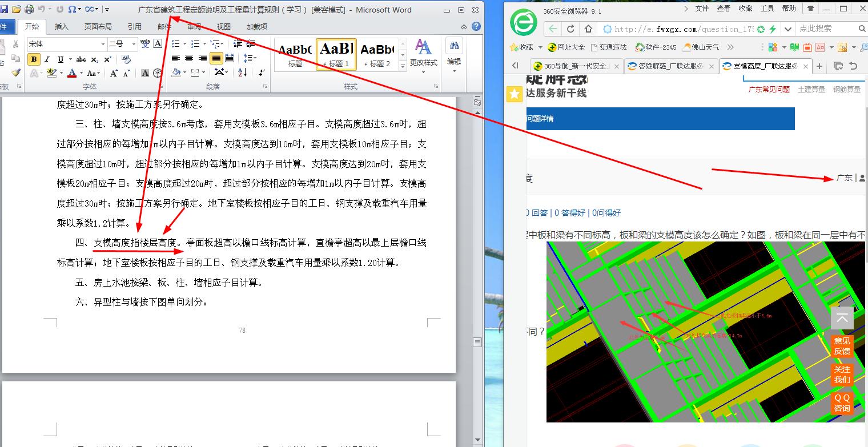Screen dimensions: 868x447
Task: Open the text highlight color dropdown arrow
Action: [x=61, y=73]
